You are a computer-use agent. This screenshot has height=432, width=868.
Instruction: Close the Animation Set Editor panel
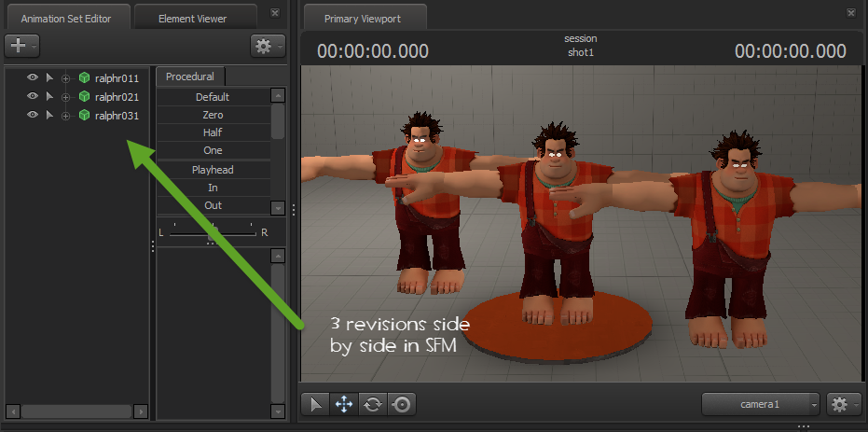pos(275,13)
